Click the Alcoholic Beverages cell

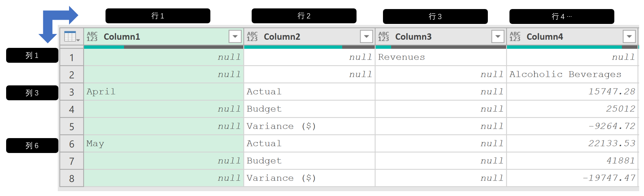(572, 74)
